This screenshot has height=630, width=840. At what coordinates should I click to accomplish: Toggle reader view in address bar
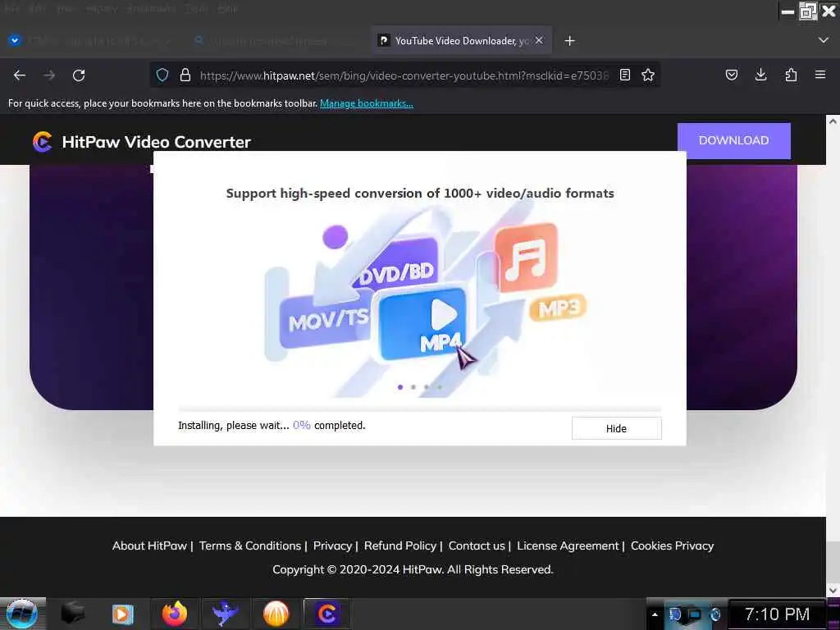[x=624, y=75]
